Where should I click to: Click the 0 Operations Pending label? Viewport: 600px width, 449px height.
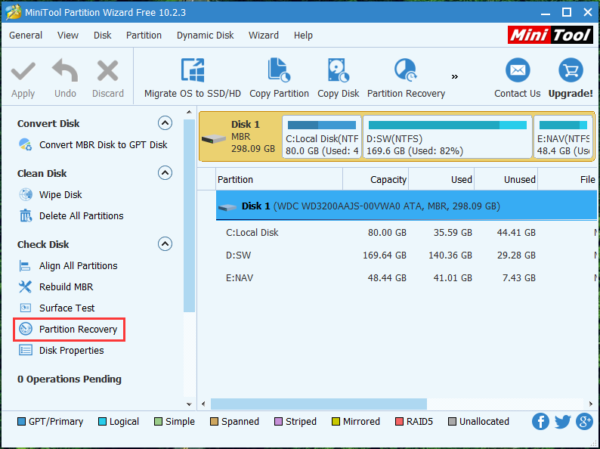pos(69,379)
